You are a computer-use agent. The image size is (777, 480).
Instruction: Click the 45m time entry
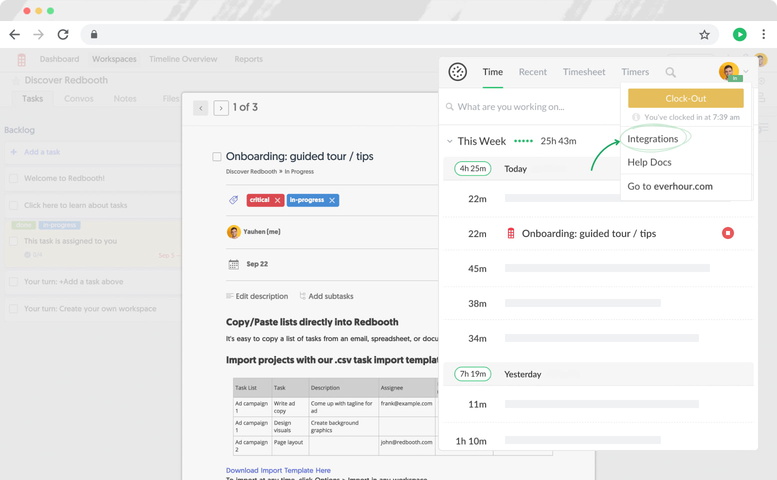477,268
